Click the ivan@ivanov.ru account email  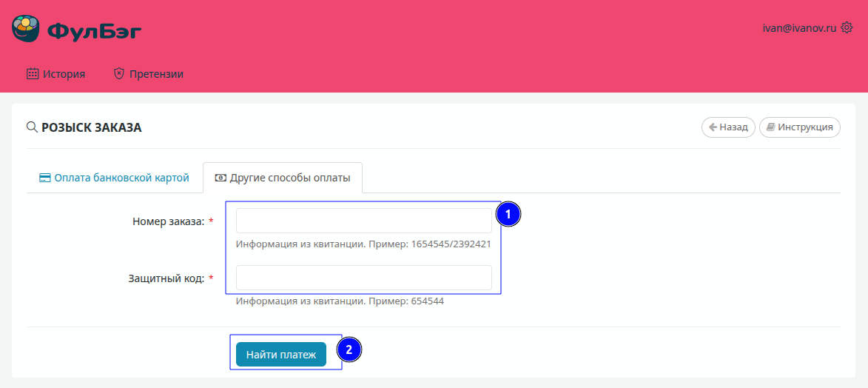799,27
